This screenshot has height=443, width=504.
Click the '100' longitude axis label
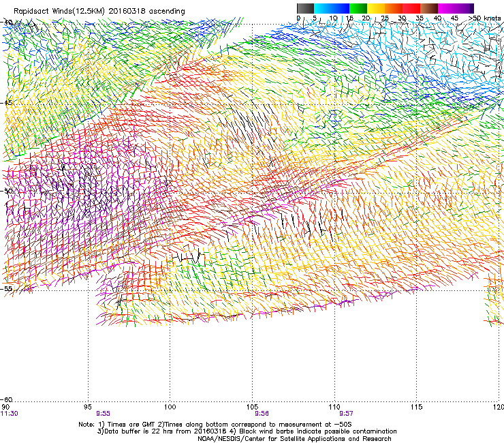point(170,407)
